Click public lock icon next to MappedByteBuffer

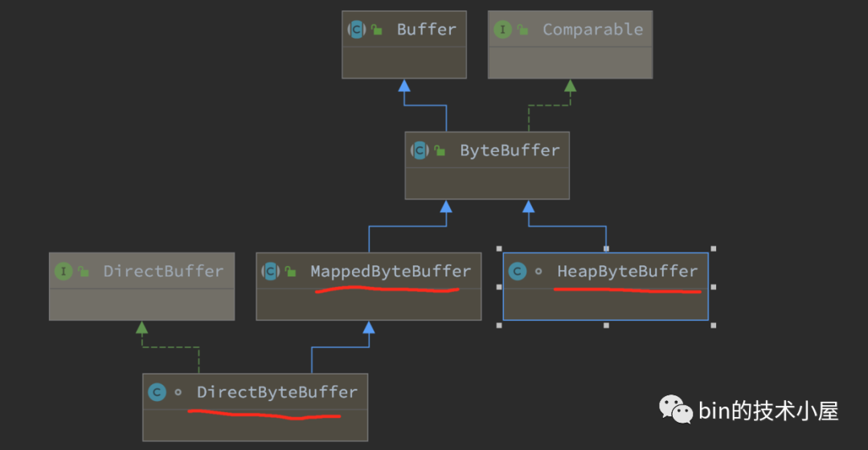click(x=291, y=272)
